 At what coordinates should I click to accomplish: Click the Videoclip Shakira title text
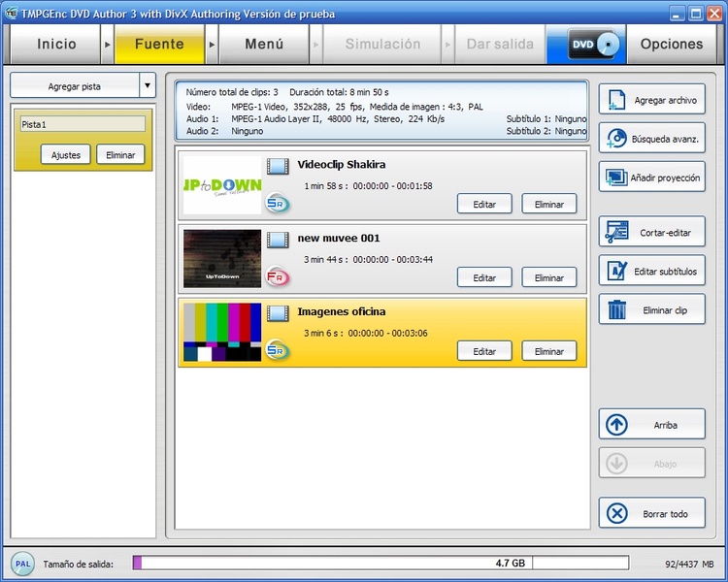click(x=342, y=164)
